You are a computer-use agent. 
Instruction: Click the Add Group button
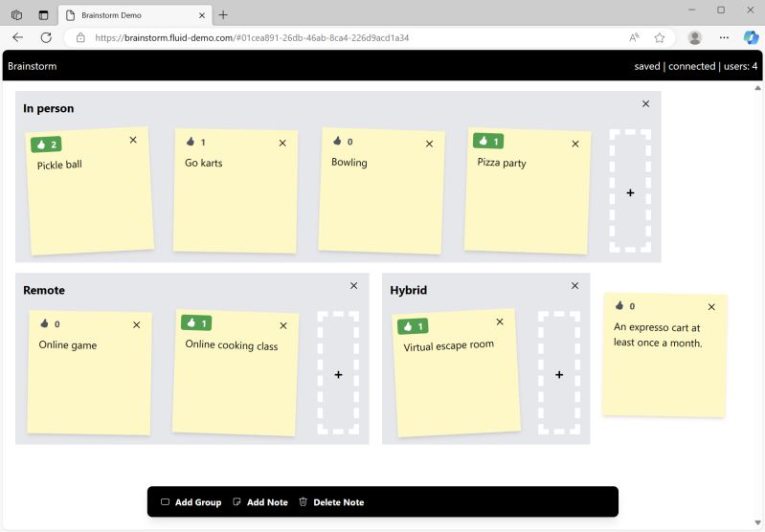click(x=191, y=502)
